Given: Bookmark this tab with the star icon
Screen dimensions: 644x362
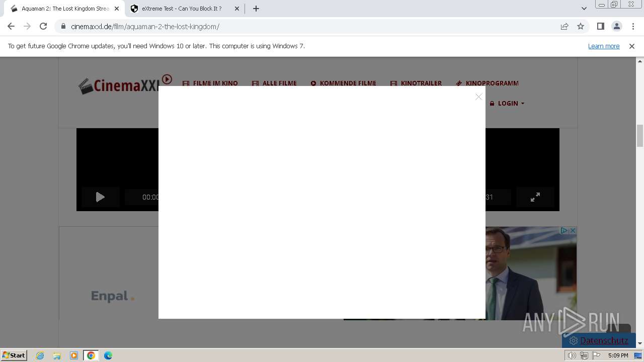Looking at the screenshot, I should [x=581, y=26].
